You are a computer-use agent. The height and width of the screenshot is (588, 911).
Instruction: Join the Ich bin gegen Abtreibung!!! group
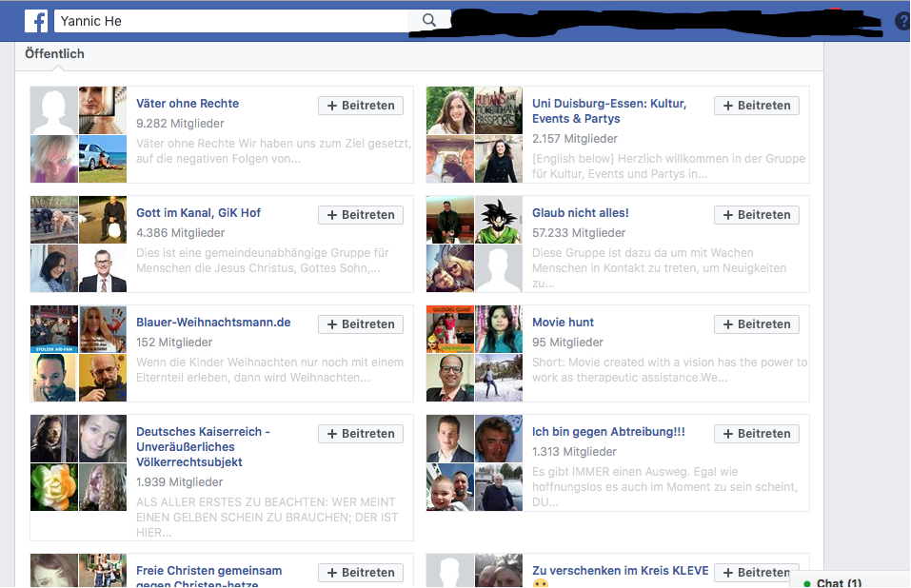pos(757,434)
